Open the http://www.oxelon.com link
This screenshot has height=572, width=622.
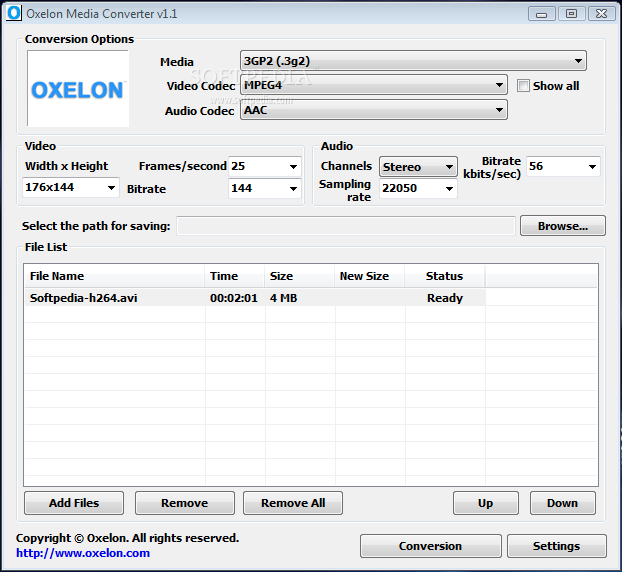83,553
